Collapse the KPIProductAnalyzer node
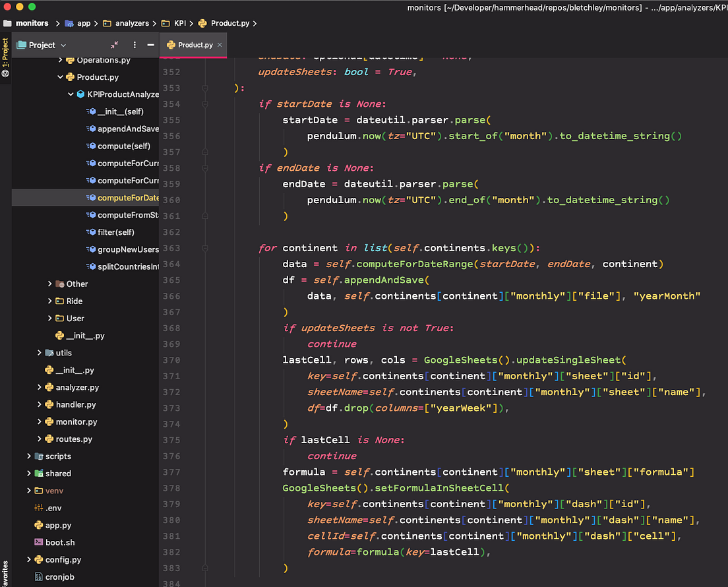This screenshot has width=728, height=587. pyautogui.click(x=71, y=94)
